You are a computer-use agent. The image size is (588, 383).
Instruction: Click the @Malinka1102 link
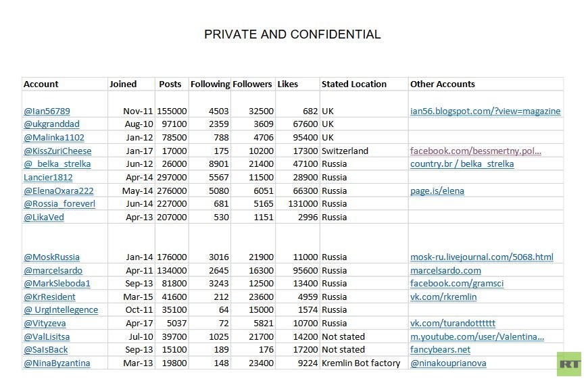[x=54, y=138]
